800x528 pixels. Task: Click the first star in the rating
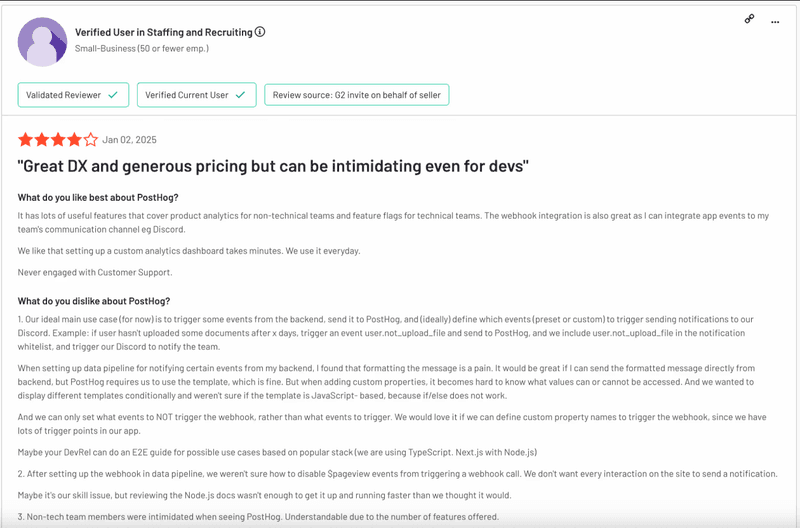click(26, 140)
